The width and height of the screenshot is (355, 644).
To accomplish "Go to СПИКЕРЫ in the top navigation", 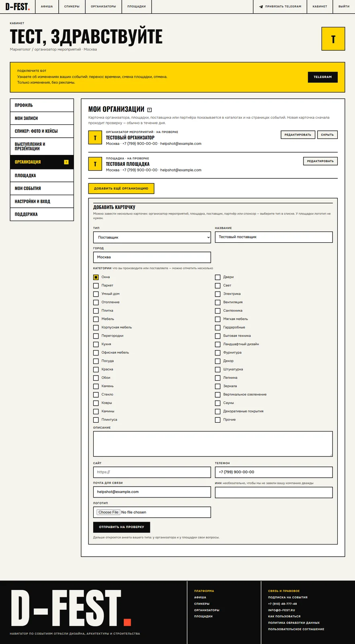I will (x=72, y=7).
